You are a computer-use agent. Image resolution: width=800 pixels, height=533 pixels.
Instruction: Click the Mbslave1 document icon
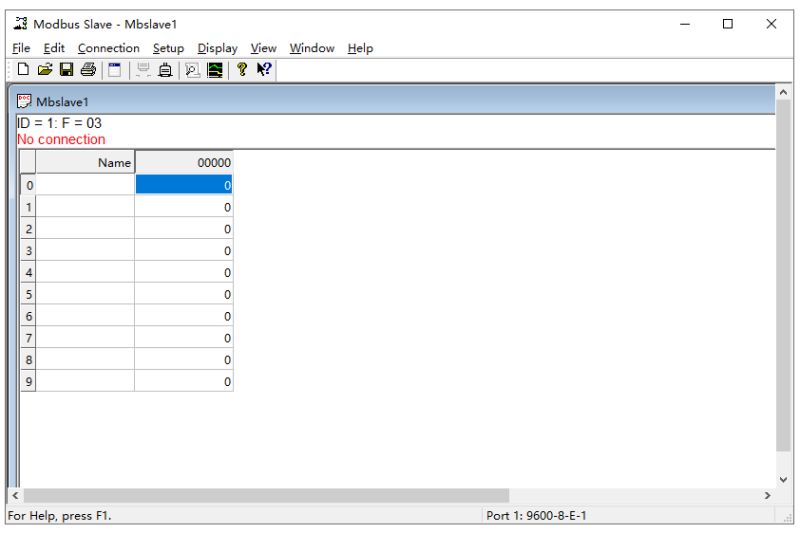coord(24,101)
